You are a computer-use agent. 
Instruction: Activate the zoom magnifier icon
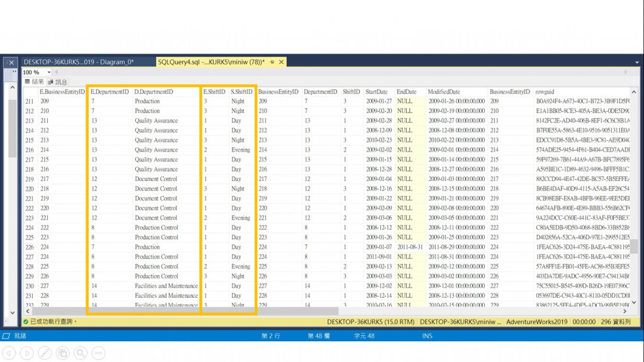[80, 353]
